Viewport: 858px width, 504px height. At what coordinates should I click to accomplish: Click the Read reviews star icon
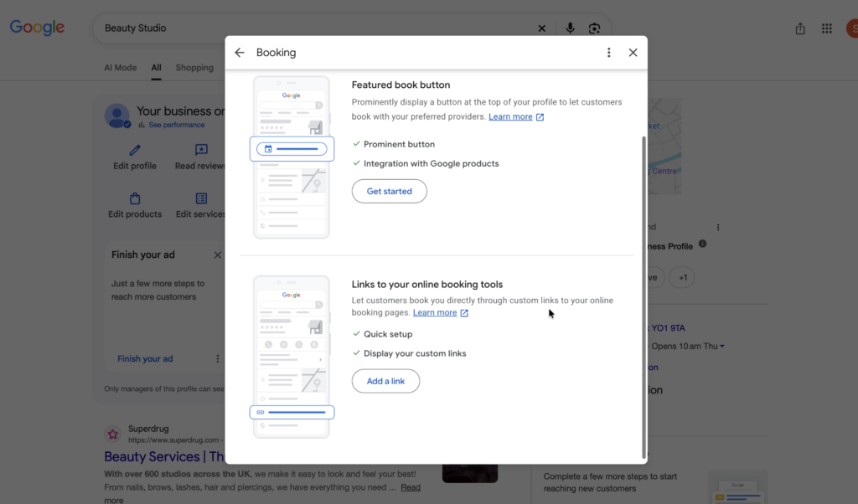click(x=201, y=150)
